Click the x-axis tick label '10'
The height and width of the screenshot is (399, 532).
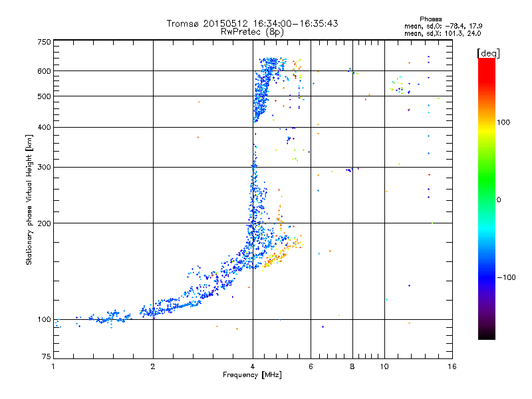pyautogui.click(x=384, y=366)
